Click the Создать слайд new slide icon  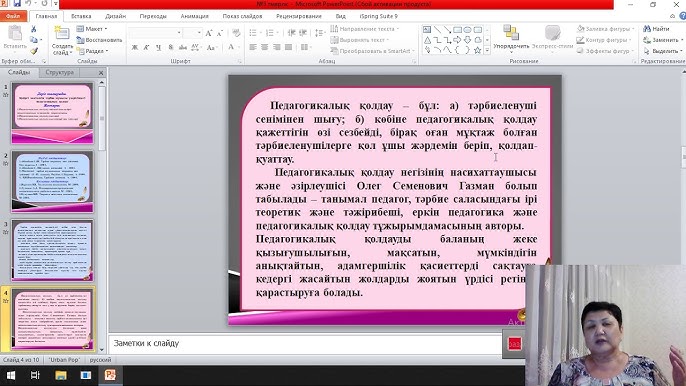[62, 33]
